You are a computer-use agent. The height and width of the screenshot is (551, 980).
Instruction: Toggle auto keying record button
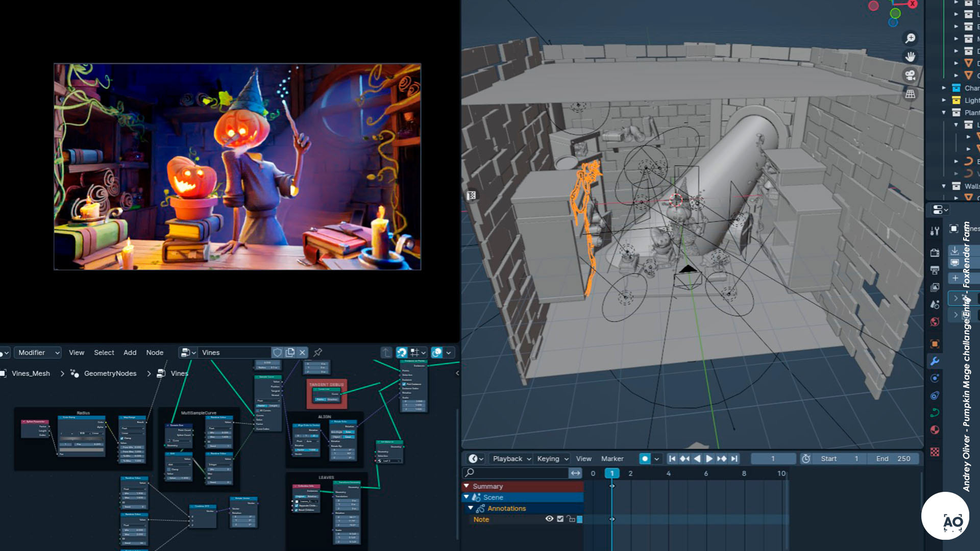(x=645, y=459)
